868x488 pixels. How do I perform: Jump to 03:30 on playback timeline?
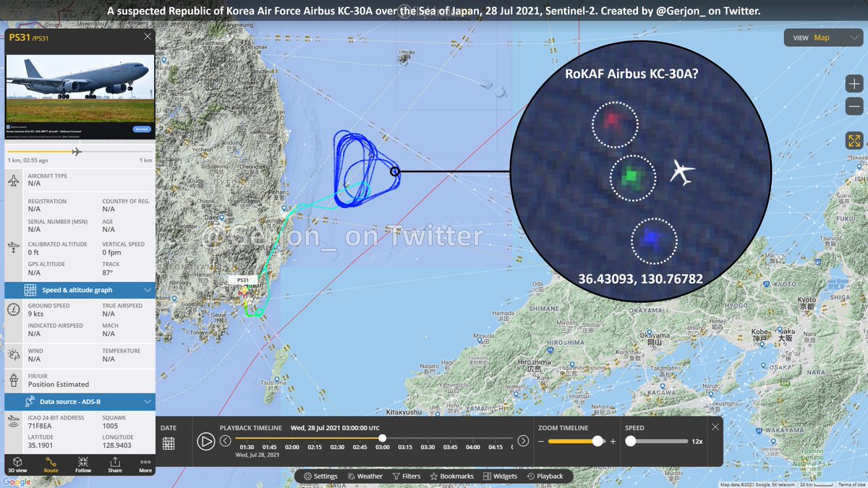[427, 448]
